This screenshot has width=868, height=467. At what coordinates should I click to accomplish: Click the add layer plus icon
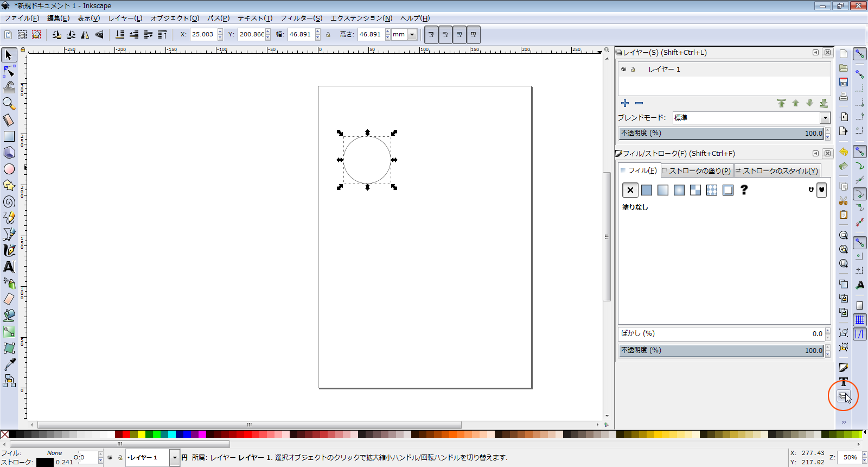coord(625,103)
